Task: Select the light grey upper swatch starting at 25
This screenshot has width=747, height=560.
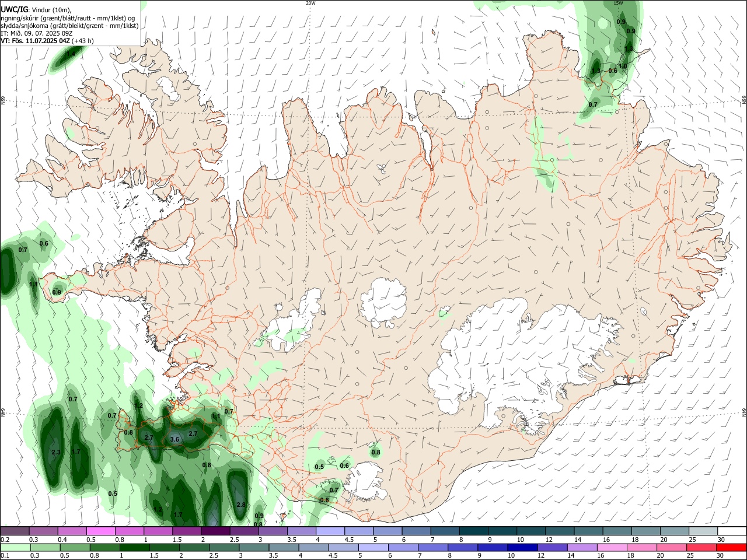Action: point(704,531)
